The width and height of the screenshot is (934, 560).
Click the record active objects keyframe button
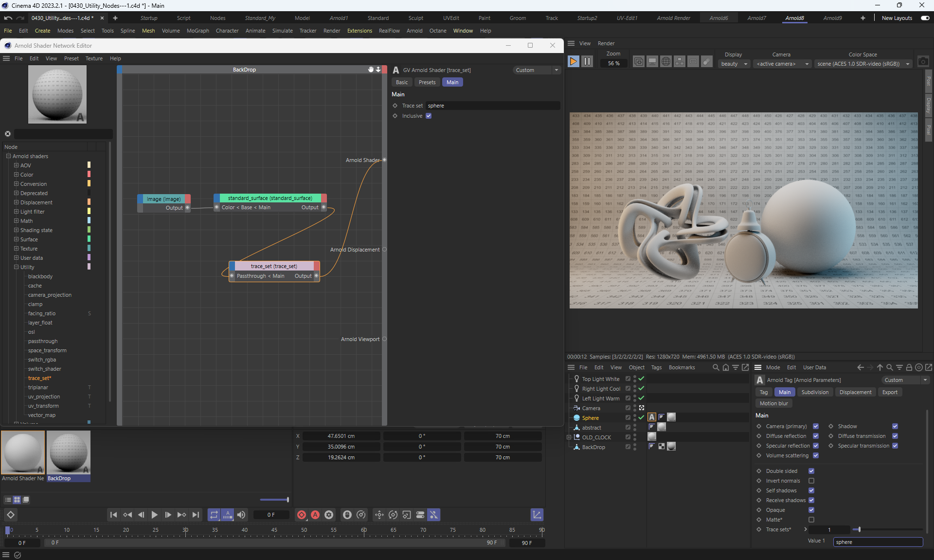(x=302, y=515)
